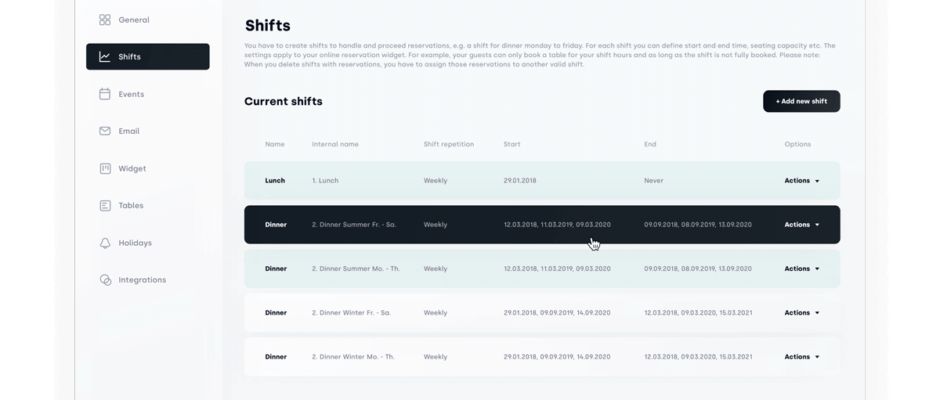The height and width of the screenshot is (400, 940).
Task: Open Actions menu for Dinner Summer Fr. - Sa.
Action: pos(802,225)
